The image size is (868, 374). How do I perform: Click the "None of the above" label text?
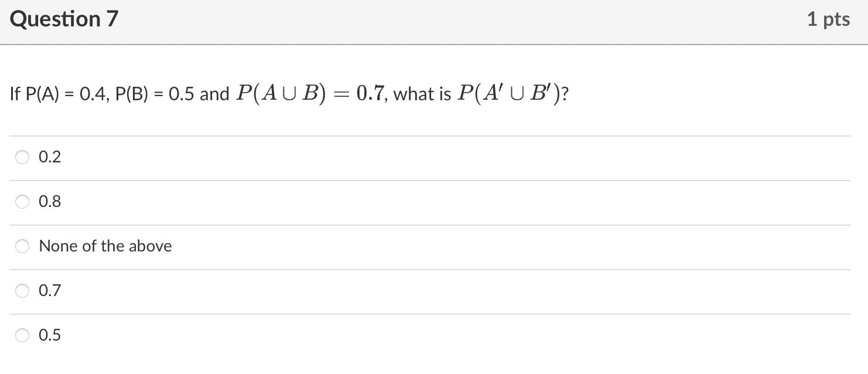click(x=105, y=246)
